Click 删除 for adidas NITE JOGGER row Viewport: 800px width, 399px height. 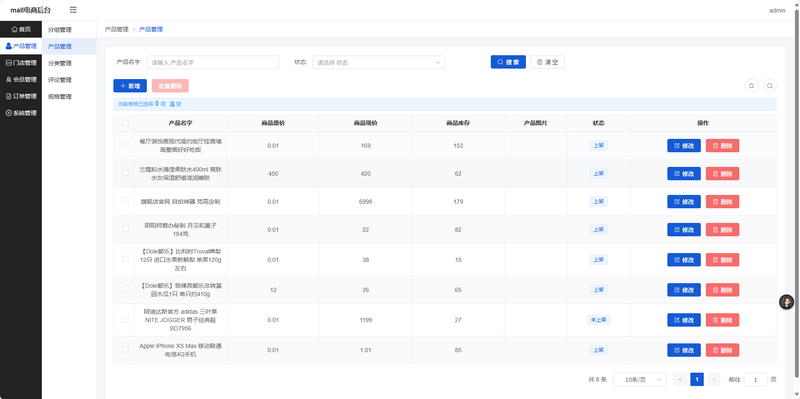[722, 320]
